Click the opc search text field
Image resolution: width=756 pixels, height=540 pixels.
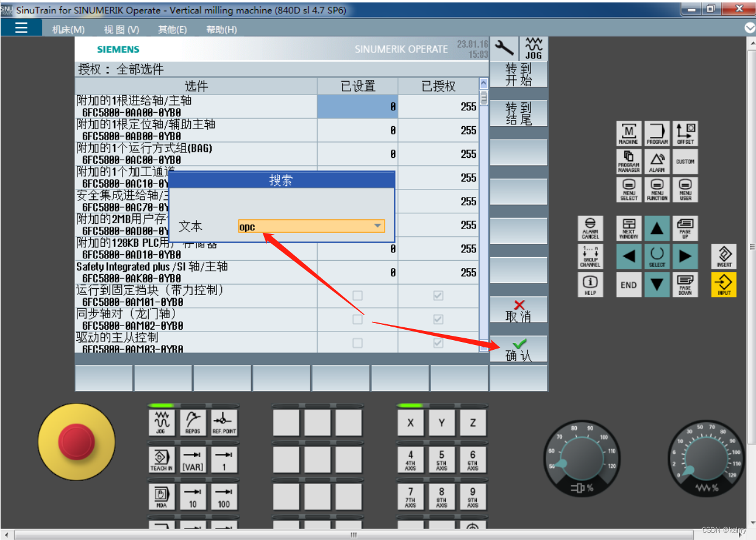312,226
